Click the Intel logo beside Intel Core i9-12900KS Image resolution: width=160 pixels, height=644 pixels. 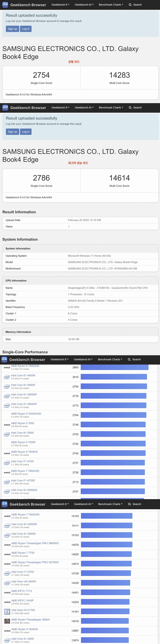tap(7, 492)
